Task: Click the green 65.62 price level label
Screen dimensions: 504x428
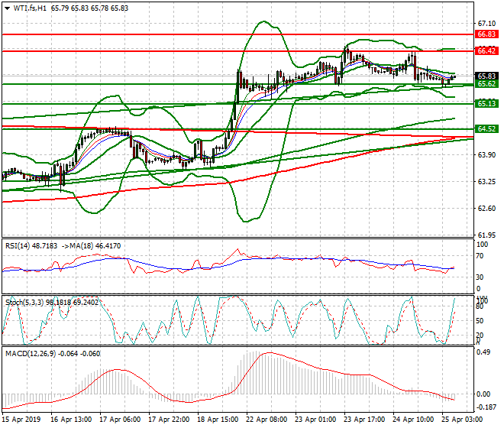Action: 486,84
